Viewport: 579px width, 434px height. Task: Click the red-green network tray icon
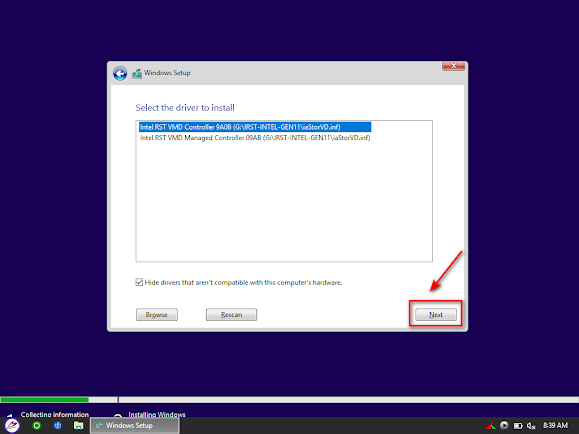(491, 426)
